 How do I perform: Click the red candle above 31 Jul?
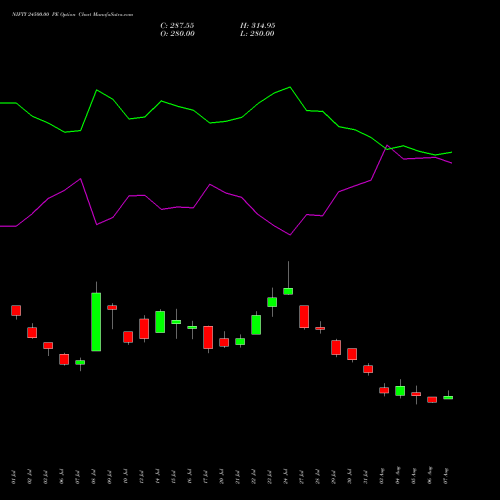368,369
